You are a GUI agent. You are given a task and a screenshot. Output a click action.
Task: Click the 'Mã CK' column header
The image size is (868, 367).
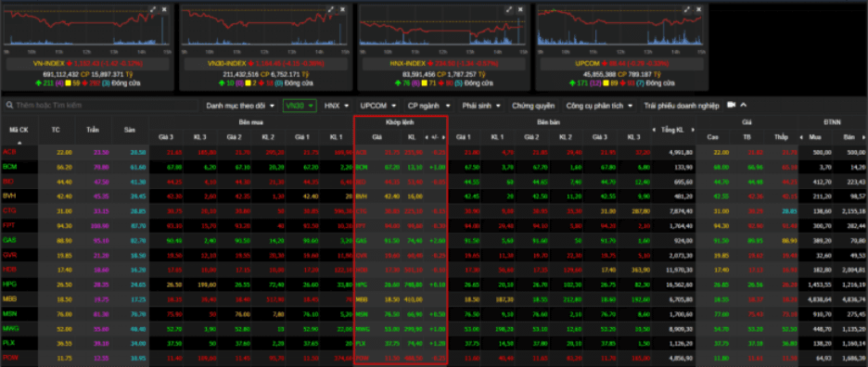pyautogui.click(x=19, y=130)
